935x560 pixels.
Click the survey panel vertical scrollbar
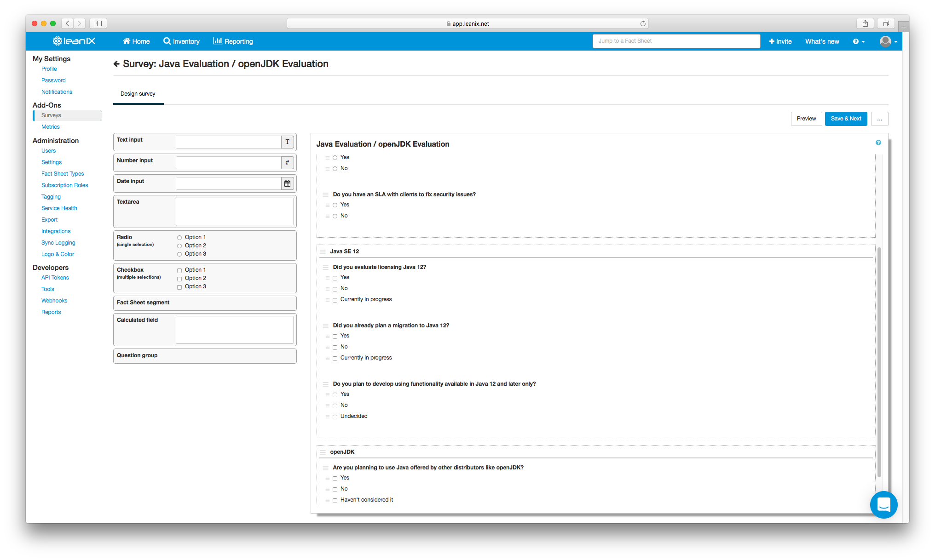tap(879, 362)
